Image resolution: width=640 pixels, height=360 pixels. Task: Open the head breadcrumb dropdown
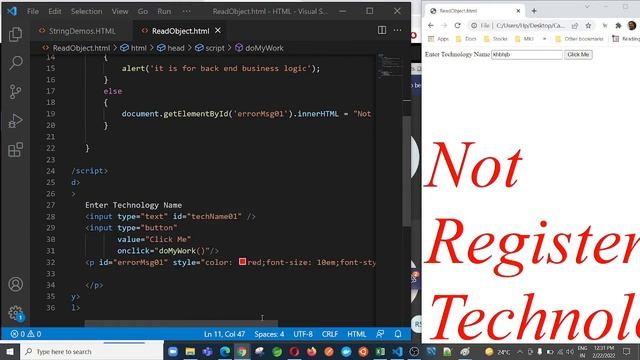tap(171, 48)
